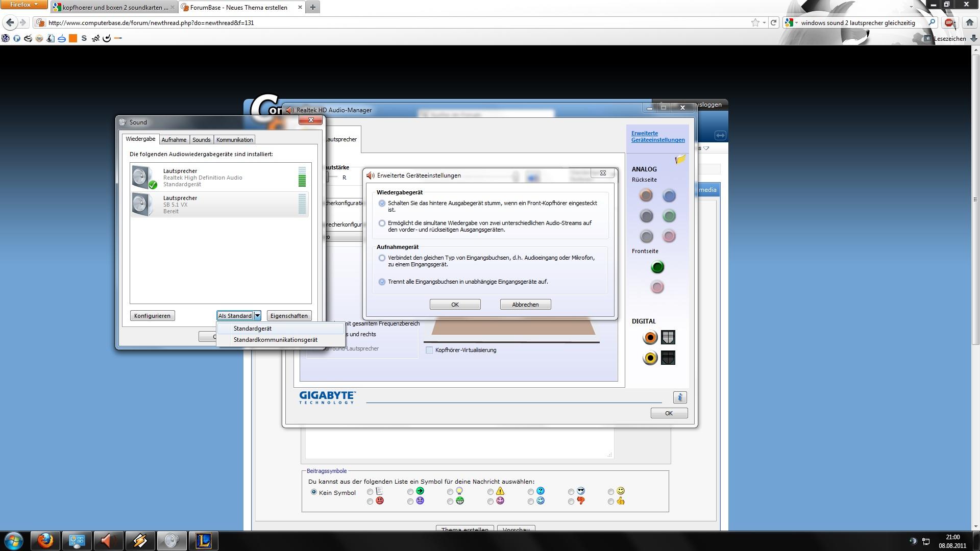Click the yellow connector settings folder icon

(x=680, y=160)
